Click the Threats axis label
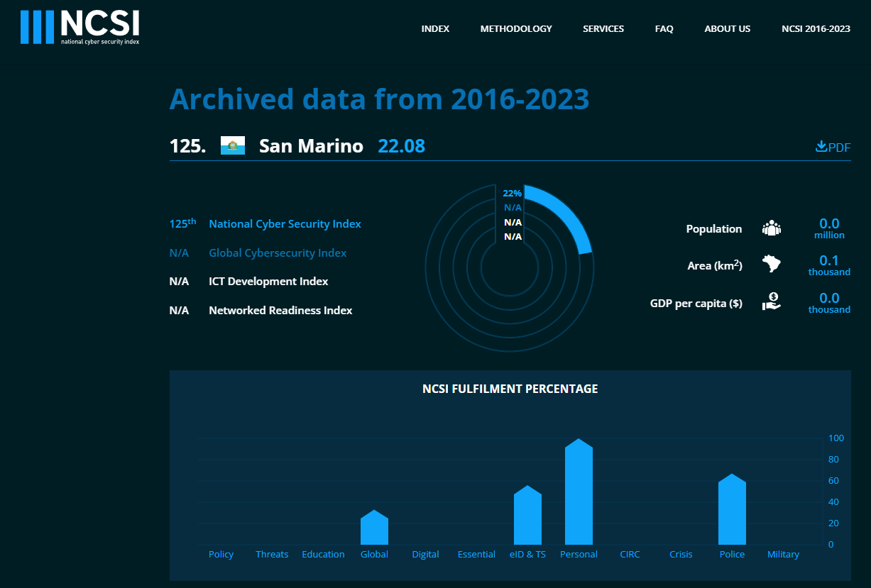This screenshot has width=871, height=588. point(272,555)
